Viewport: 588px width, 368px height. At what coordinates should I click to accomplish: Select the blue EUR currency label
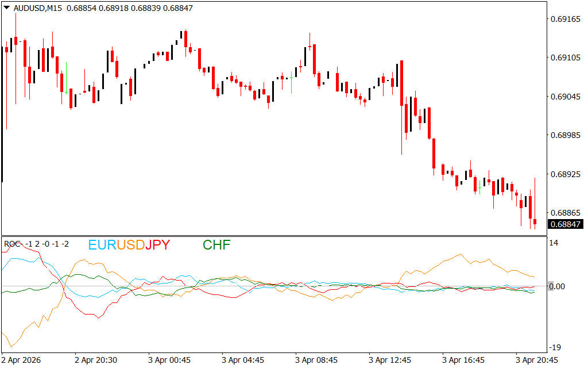102,245
